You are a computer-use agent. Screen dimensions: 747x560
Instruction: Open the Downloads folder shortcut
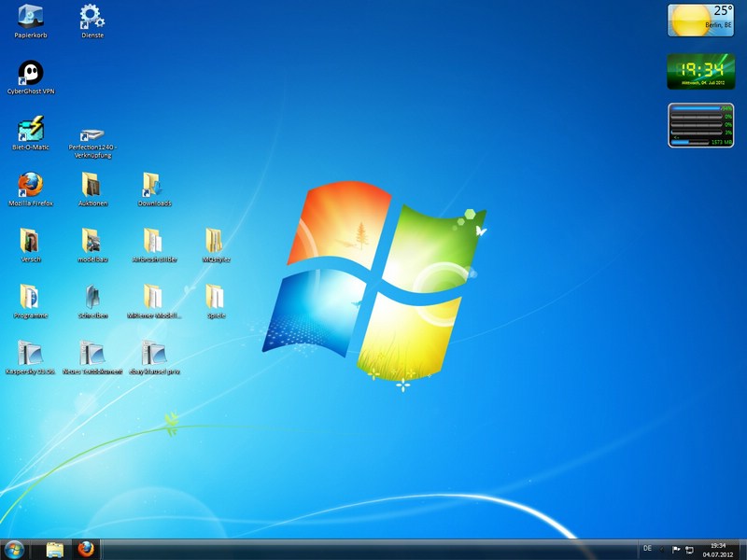point(154,189)
